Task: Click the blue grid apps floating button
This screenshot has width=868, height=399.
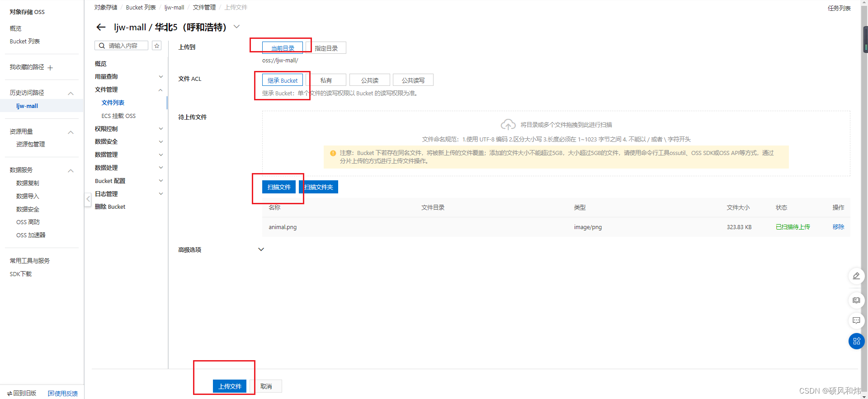Action: [x=856, y=341]
